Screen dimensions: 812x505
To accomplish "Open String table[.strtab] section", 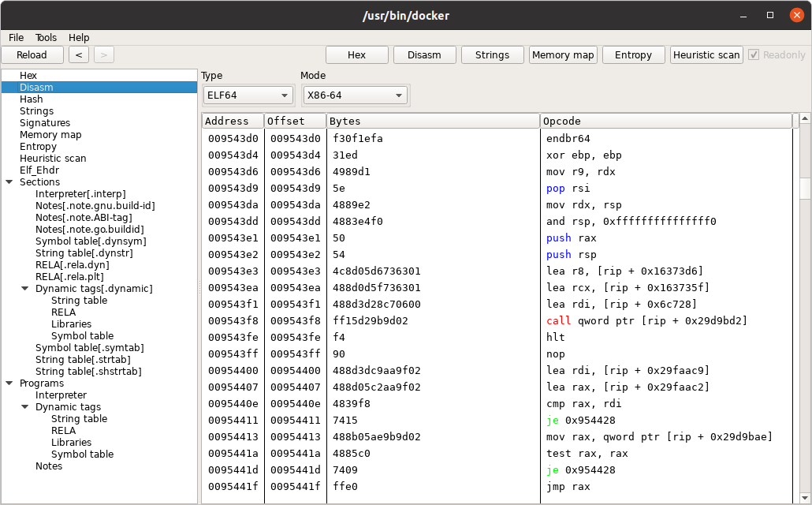I will point(83,360).
